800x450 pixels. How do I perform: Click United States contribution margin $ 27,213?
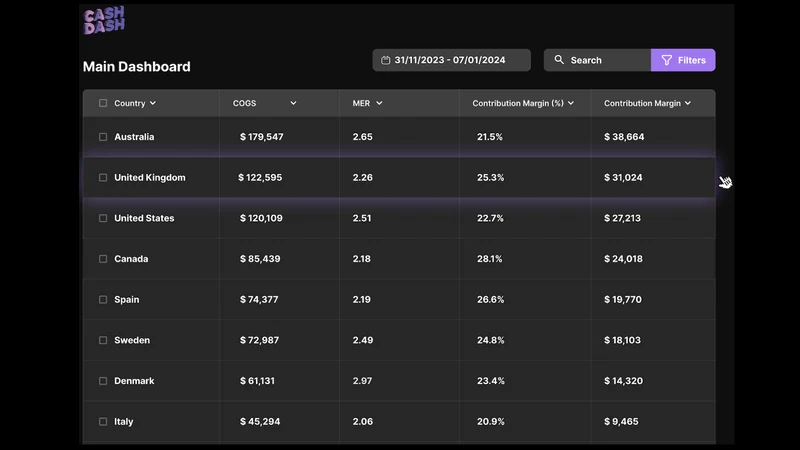(x=622, y=218)
